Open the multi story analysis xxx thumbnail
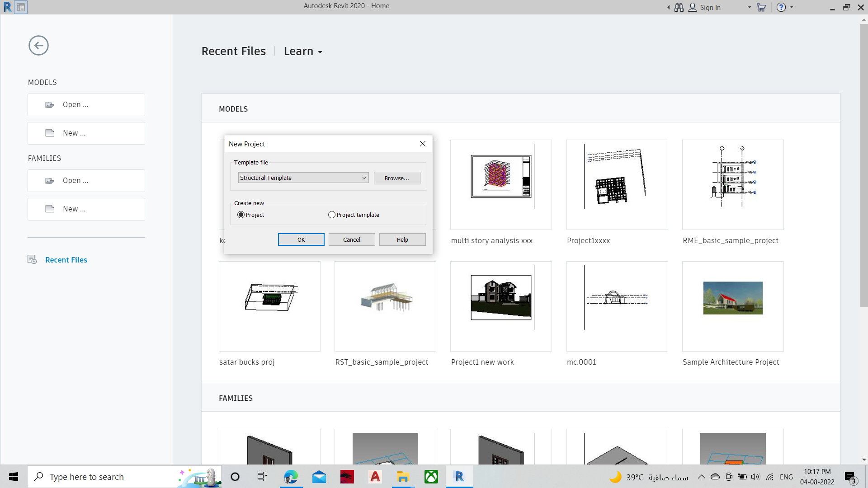The width and height of the screenshot is (868, 488). 501,185
